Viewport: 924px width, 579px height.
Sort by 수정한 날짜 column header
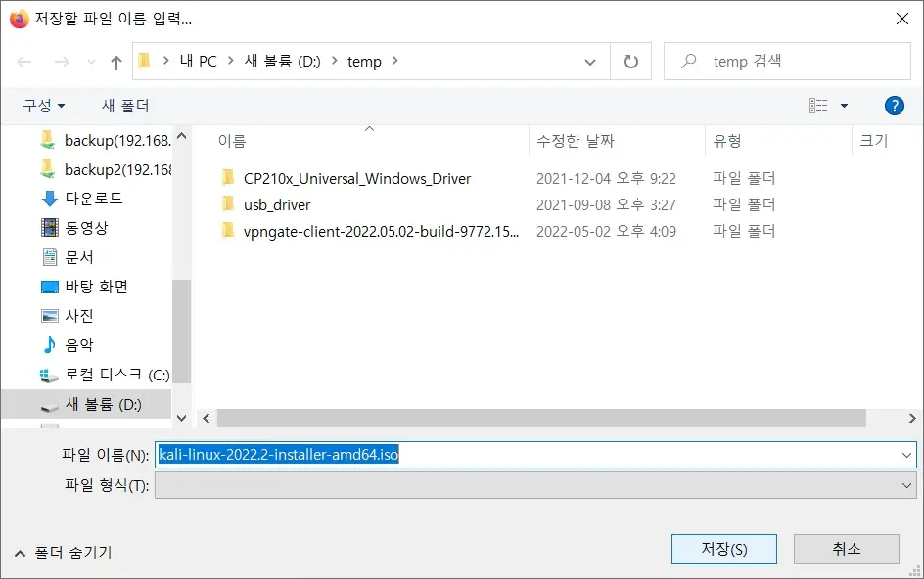[576, 141]
